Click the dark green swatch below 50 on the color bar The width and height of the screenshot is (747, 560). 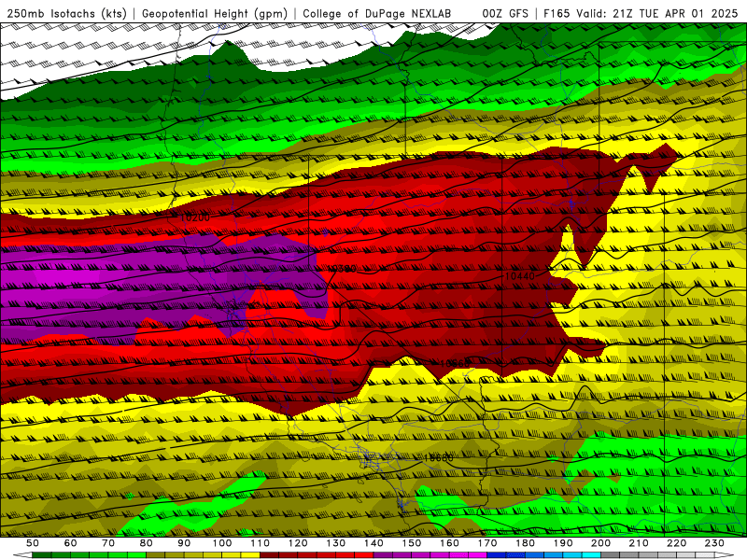pyautogui.click(x=42, y=555)
